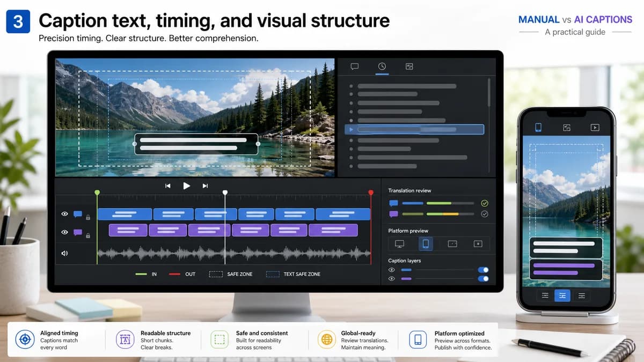This screenshot has width=644, height=362.
Task: Lock the blue caption track
Action: [88, 217]
